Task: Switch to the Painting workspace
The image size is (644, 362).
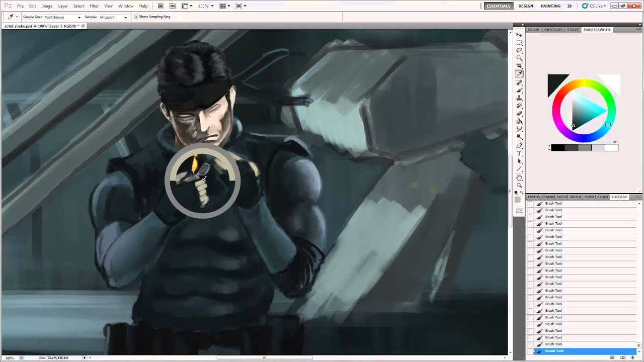Action: coord(550,6)
